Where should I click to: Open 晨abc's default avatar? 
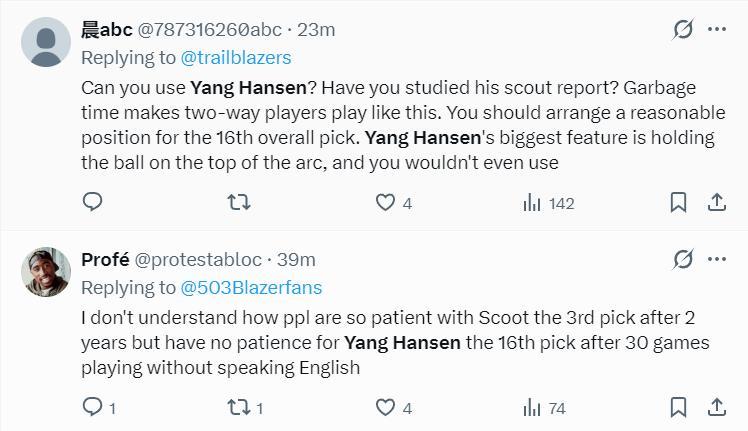tap(46, 42)
